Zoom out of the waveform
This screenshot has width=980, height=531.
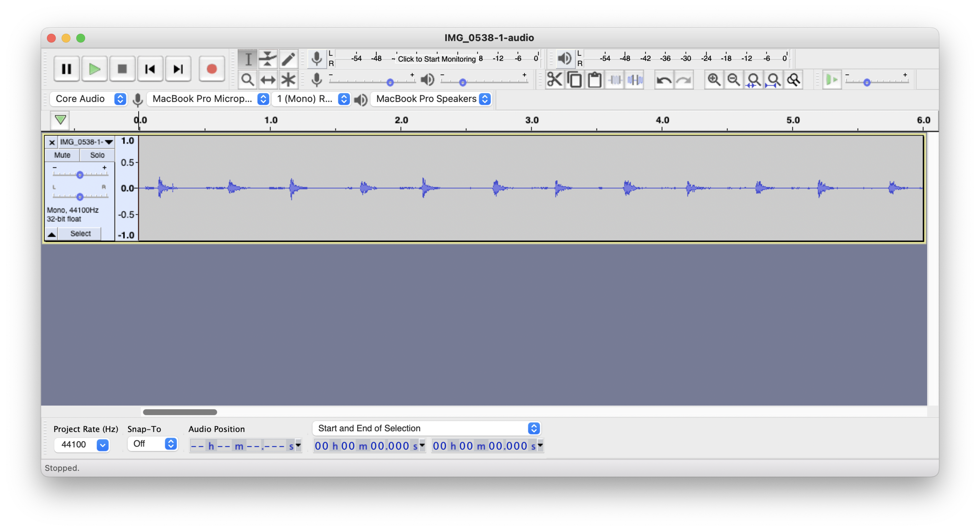coord(733,80)
